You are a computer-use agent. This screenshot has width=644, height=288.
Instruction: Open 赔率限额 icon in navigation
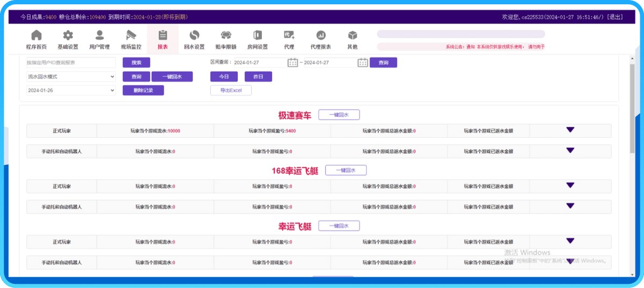click(226, 36)
